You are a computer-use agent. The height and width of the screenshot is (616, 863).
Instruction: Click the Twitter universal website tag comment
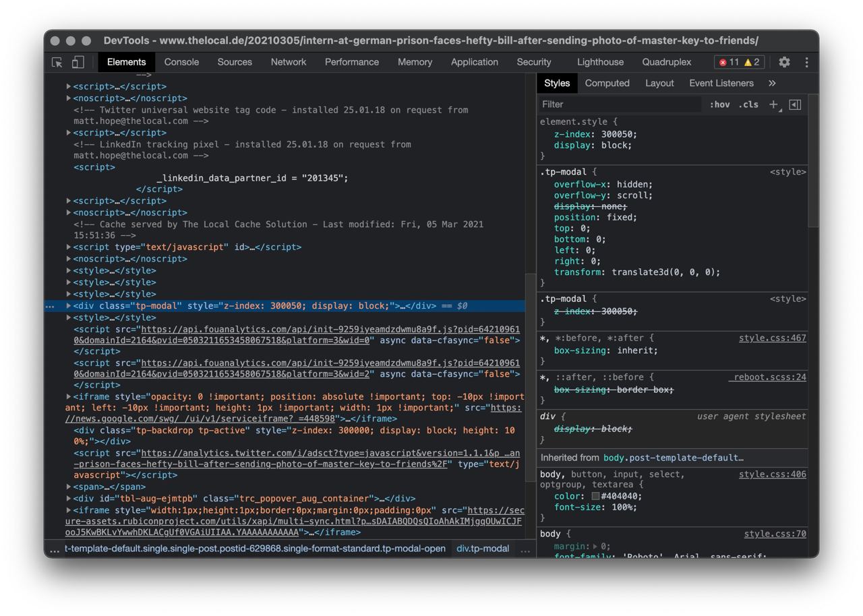[x=271, y=115]
